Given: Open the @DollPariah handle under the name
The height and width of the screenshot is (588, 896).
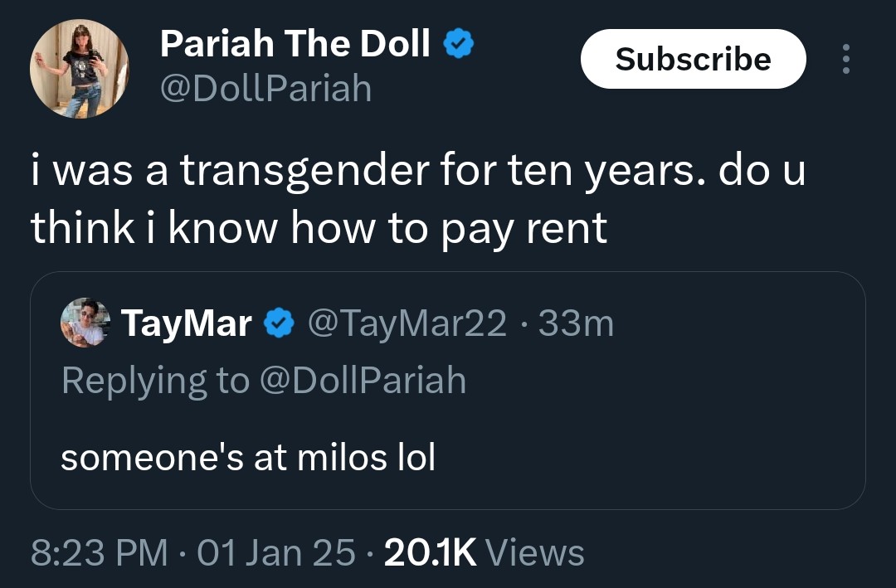Looking at the screenshot, I should 265,89.
